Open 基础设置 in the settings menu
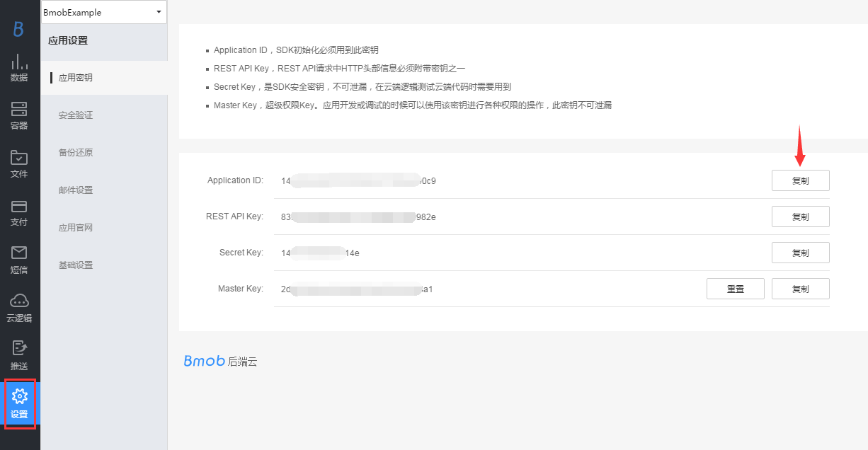868x450 pixels. pyautogui.click(x=76, y=265)
